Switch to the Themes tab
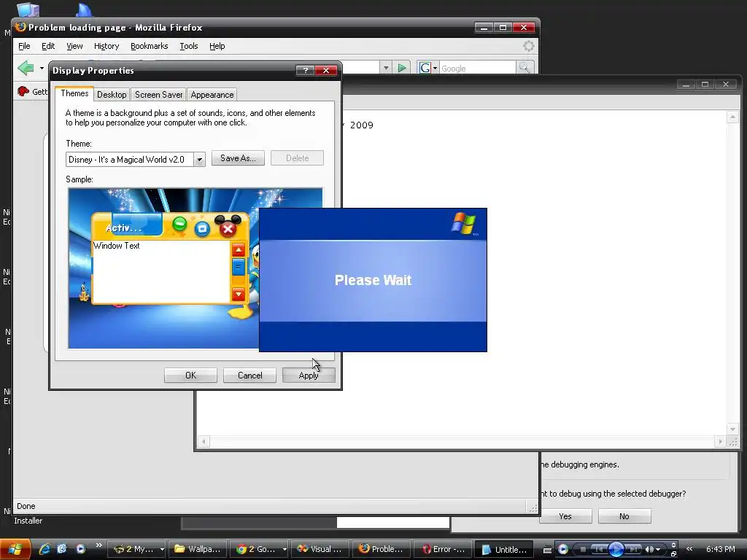The image size is (747, 560). tap(74, 93)
